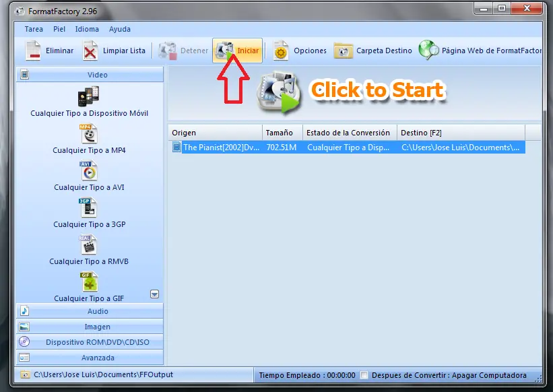Open Página Web de FormatFactory globe icon
The image size is (553, 392).
428,50
